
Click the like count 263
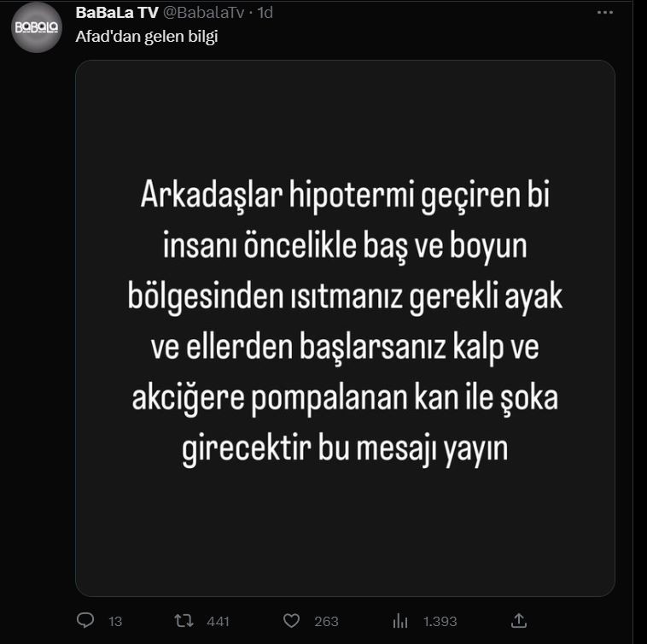tap(326, 622)
